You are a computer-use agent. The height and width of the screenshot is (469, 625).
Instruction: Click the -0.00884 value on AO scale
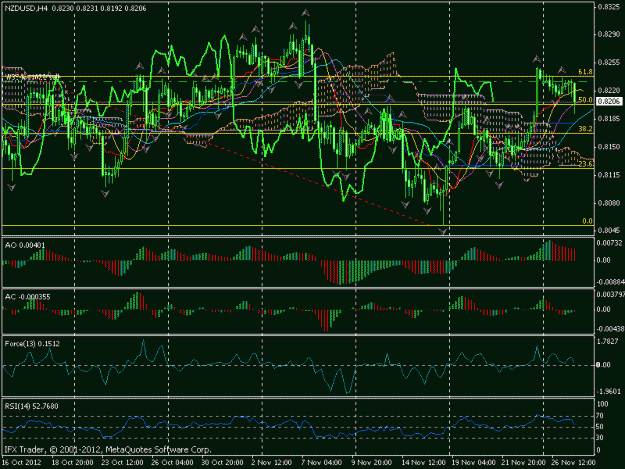point(611,282)
